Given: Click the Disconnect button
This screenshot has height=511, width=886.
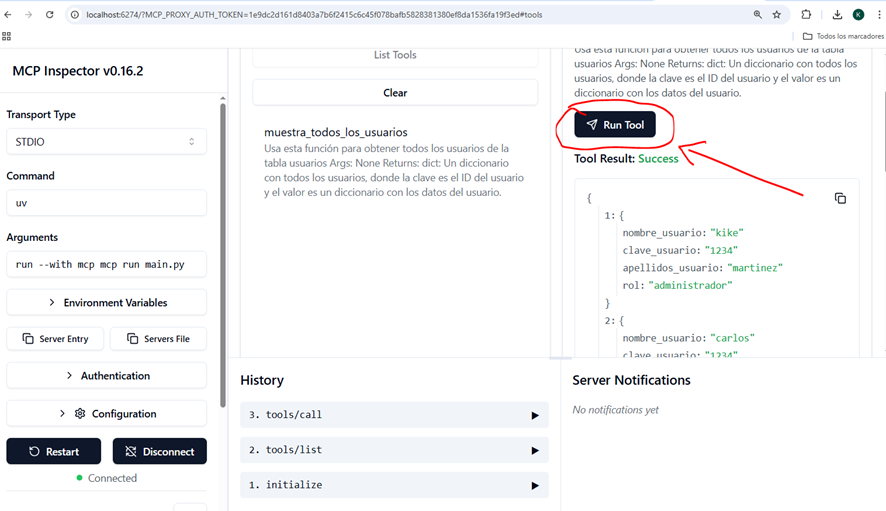Looking at the screenshot, I should click(x=159, y=451).
